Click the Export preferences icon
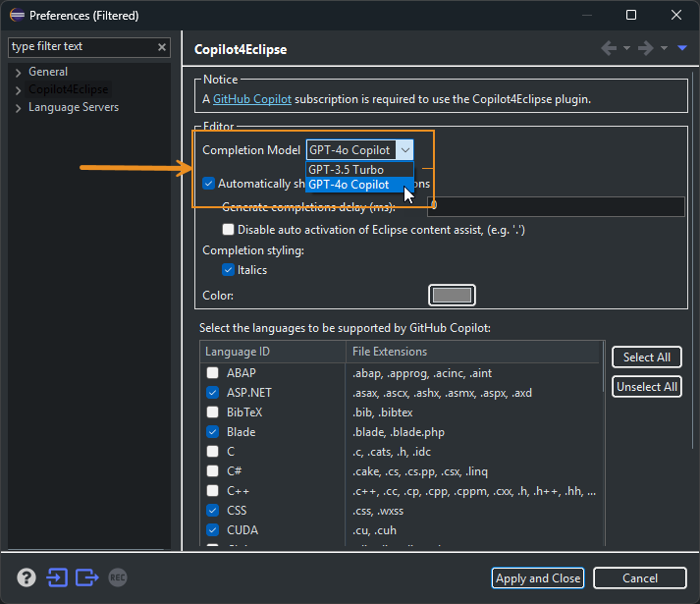This screenshot has width=700, height=604. click(x=87, y=577)
